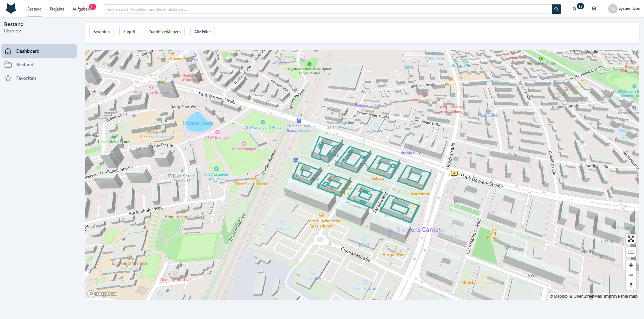Toggle fullscreen map view

(631, 239)
